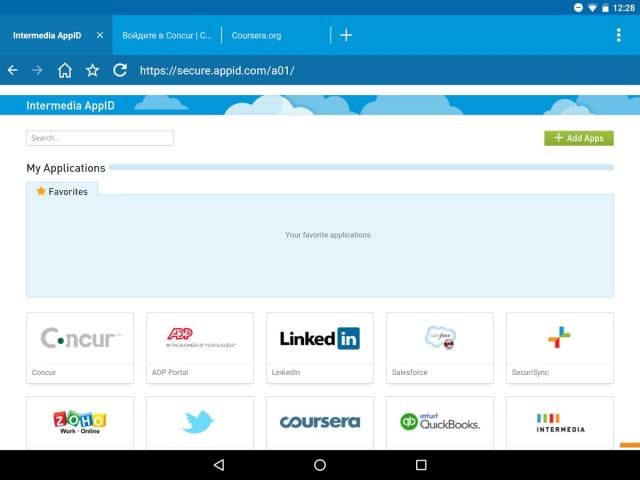Open the Coursera app tile
The width and height of the screenshot is (640, 480).
pyautogui.click(x=320, y=422)
